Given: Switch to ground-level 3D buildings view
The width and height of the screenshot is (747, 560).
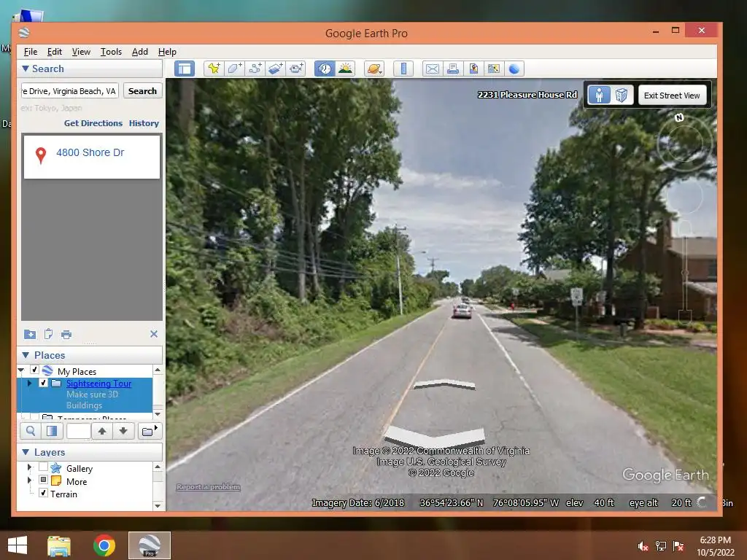Looking at the screenshot, I should (x=622, y=96).
